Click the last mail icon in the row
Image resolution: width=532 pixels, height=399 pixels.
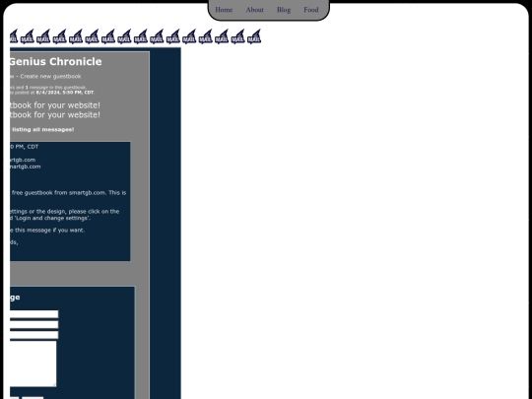[x=254, y=36]
